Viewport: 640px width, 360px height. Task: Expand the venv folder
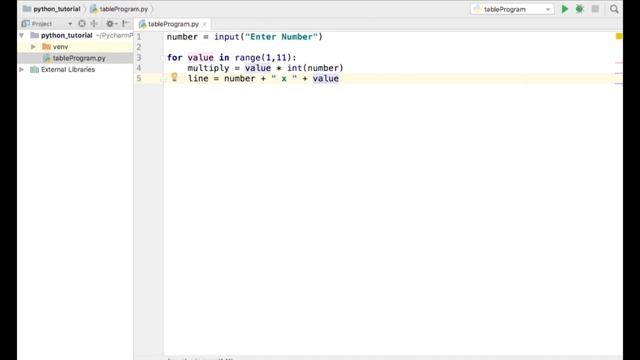[33, 47]
